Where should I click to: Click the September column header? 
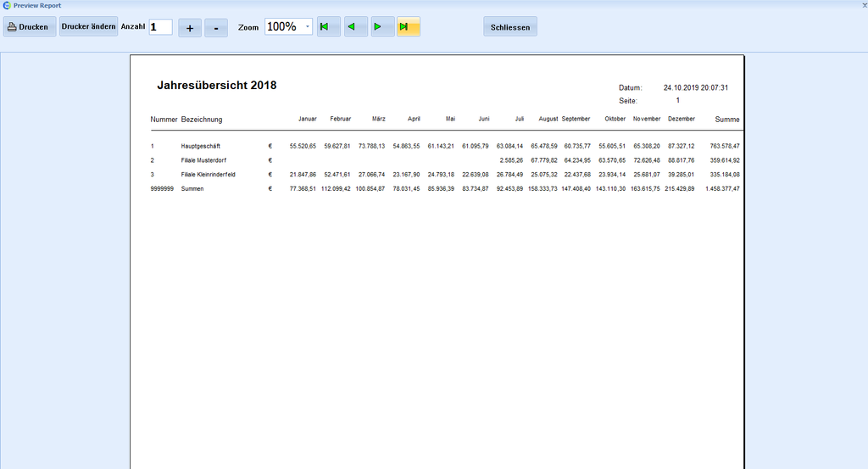[x=576, y=119]
